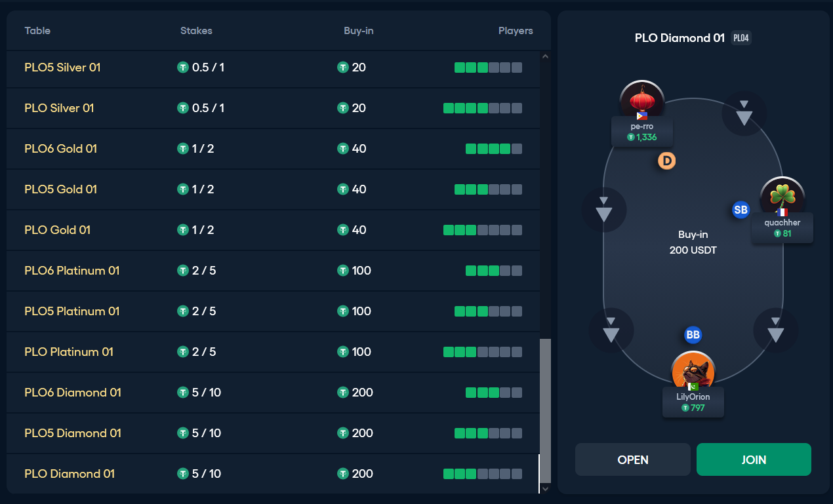Select the PLO5 Platinum 01 table name
This screenshot has width=833, height=504.
coord(72,311)
